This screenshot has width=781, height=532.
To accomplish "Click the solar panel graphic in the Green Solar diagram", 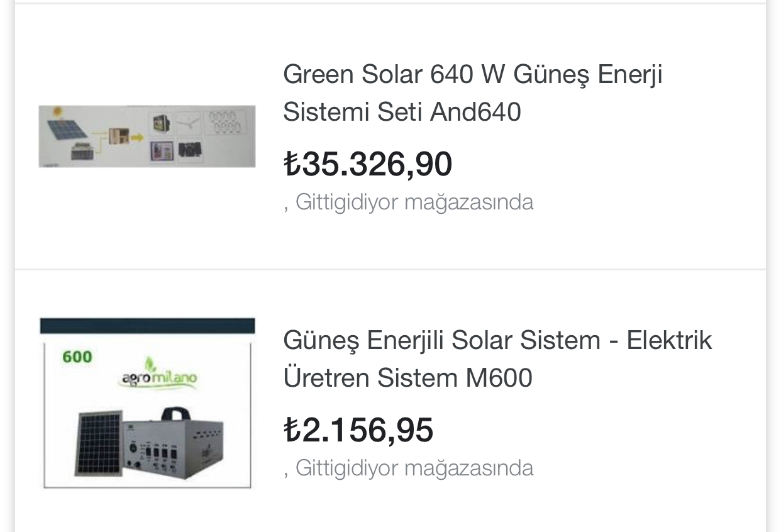I will 67,129.
